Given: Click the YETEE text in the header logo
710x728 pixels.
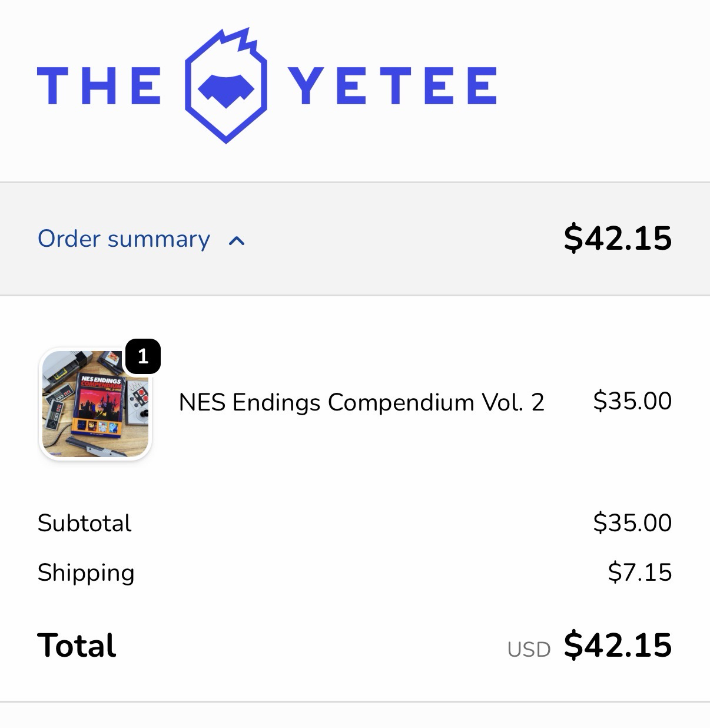Looking at the screenshot, I should [393, 86].
